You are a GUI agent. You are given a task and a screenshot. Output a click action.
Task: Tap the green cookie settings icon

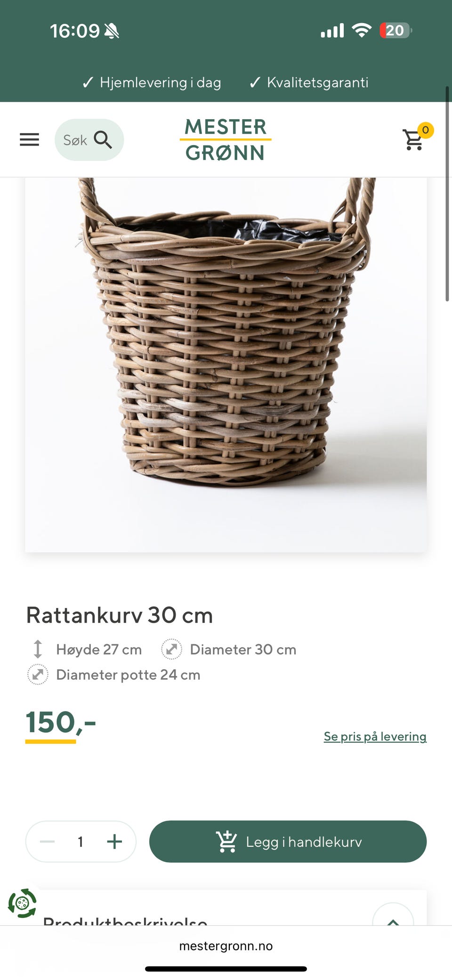pos(22,903)
